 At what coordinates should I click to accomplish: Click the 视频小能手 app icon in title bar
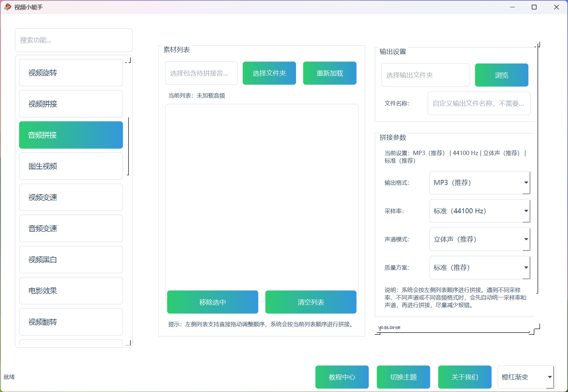pos(8,7)
